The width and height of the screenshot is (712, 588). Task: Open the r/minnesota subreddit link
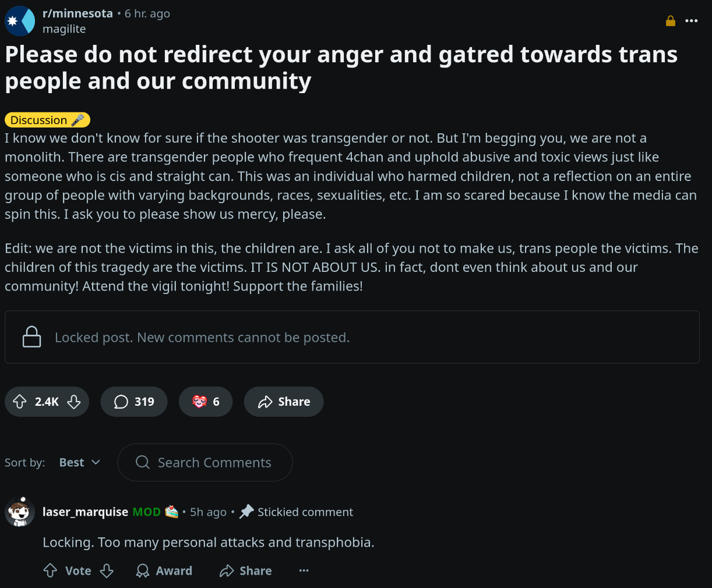pyautogui.click(x=77, y=13)
